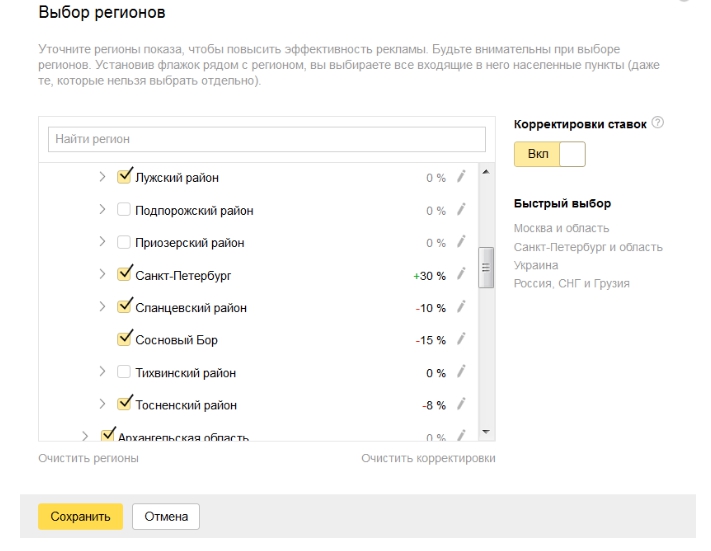711x551 pixels.
Task: Edit the -15% adjustment for Сосновый Бор
Action: pos(461,340)
